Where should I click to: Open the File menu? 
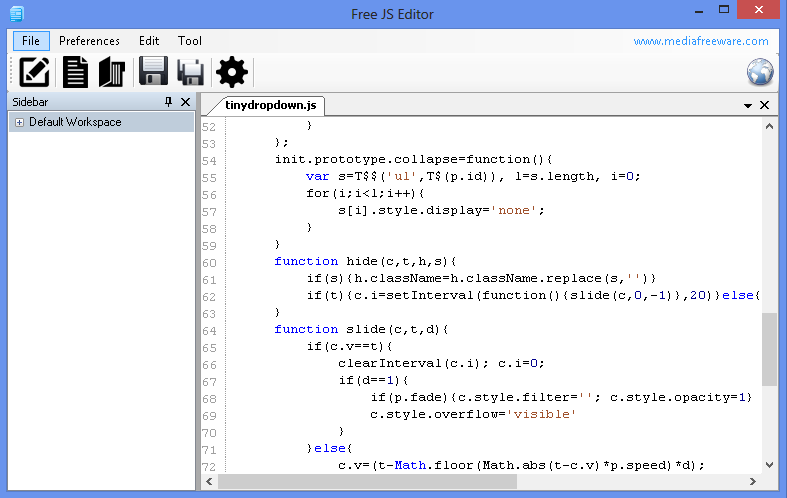click(31, 41)
